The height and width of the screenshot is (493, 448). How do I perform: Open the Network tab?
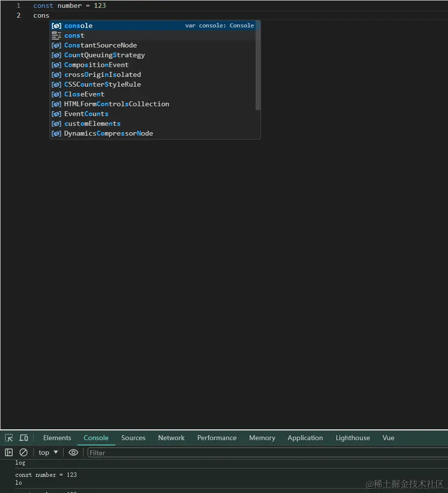coord(171,438)
